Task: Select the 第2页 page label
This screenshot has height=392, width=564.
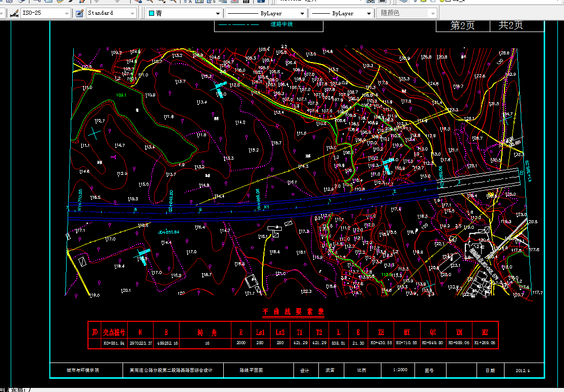Action: pyautogui.click(x=463, y=25)
